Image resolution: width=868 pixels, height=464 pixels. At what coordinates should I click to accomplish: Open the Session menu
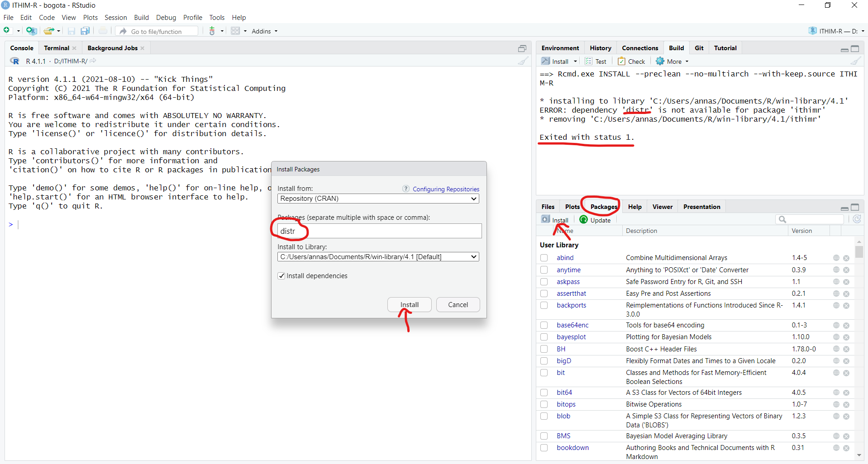tap(115, 18)
